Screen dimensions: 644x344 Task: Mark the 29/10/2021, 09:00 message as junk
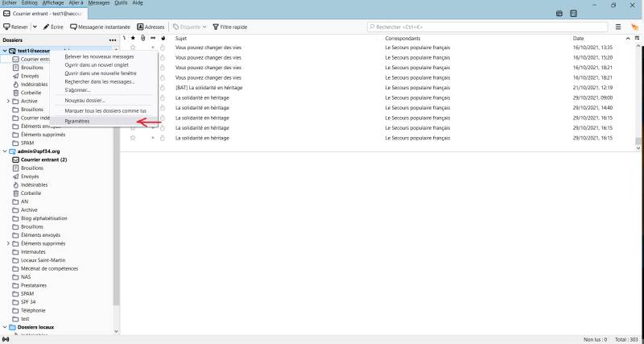163,97
